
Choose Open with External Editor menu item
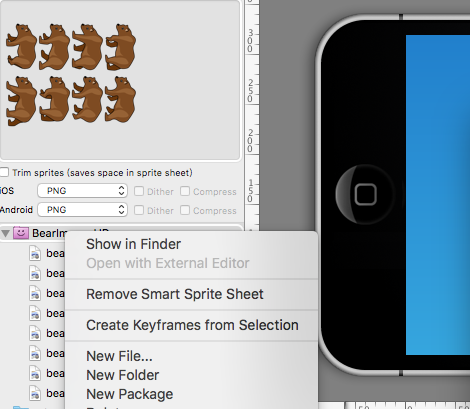click(x=191, y=263)
